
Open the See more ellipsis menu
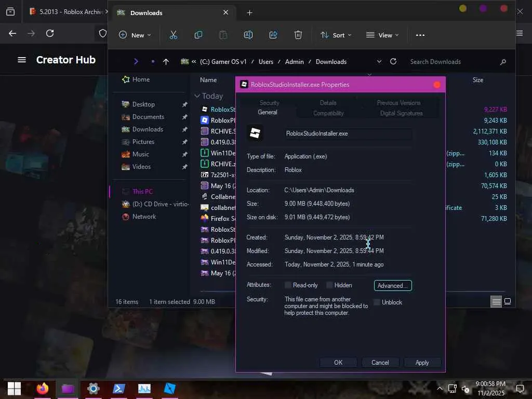[420, 35]
